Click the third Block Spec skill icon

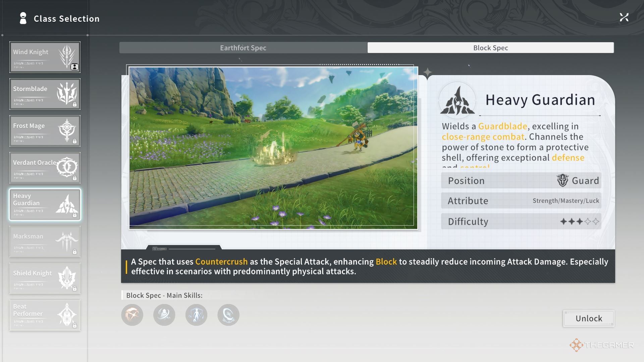(196, 315)
